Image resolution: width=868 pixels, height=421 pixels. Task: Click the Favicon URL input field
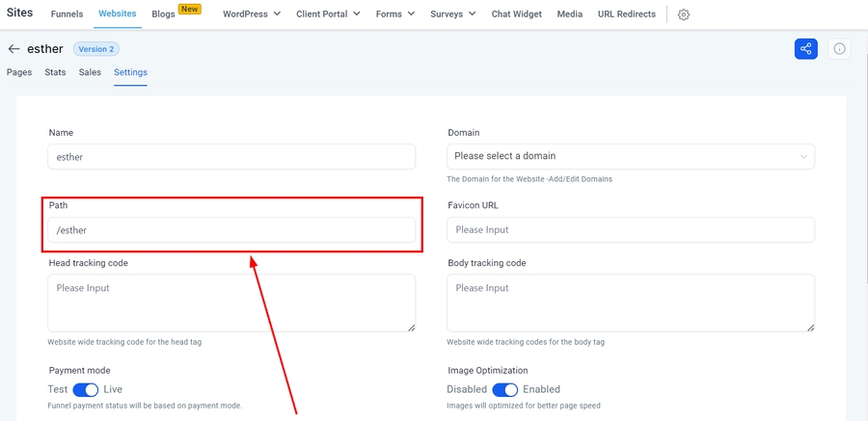pyautogui.click(x=631, y=230)
